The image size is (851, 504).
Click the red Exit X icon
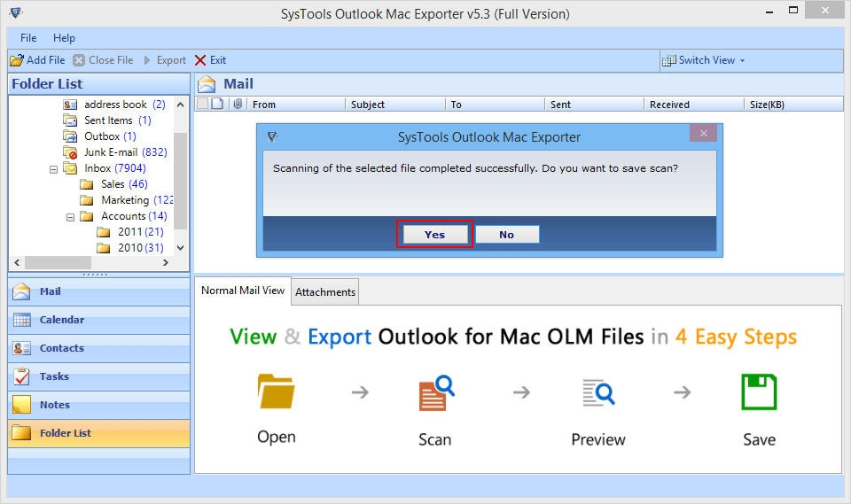(200, 60)
